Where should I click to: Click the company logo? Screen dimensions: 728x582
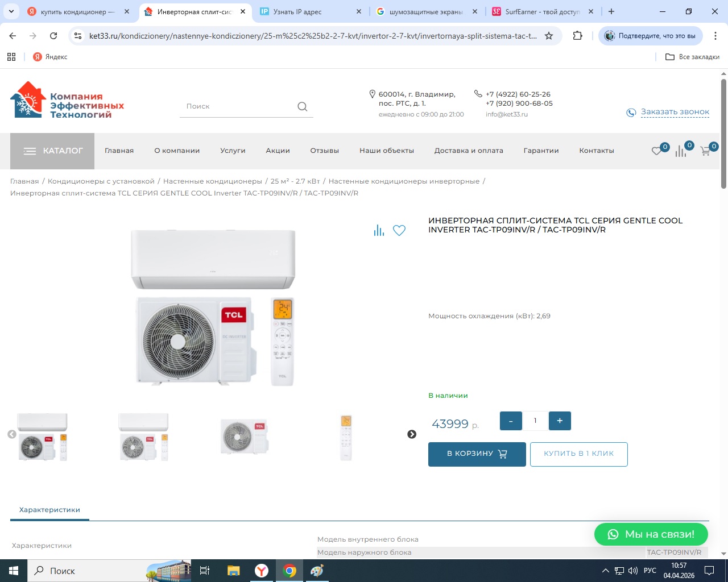tap(67, 101)
